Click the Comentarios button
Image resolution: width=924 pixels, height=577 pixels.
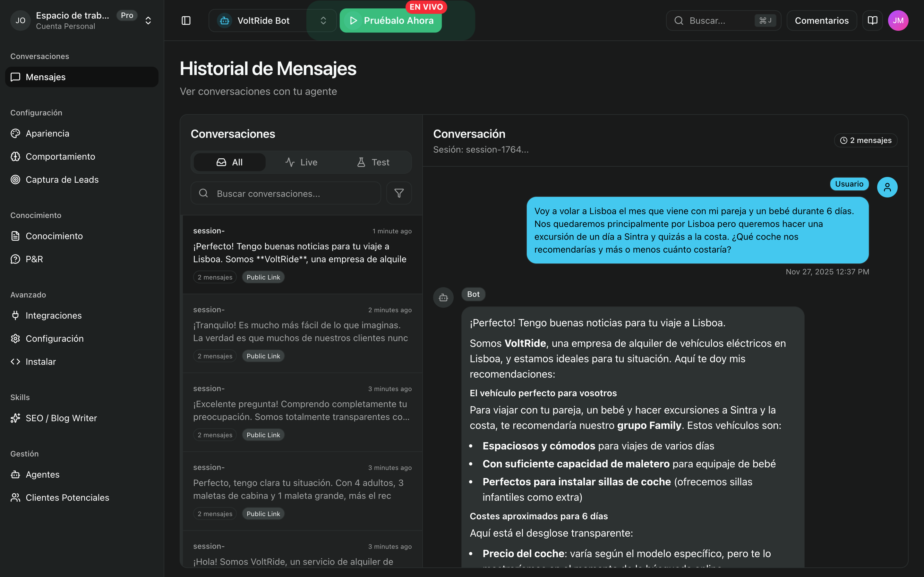[821, 21]
